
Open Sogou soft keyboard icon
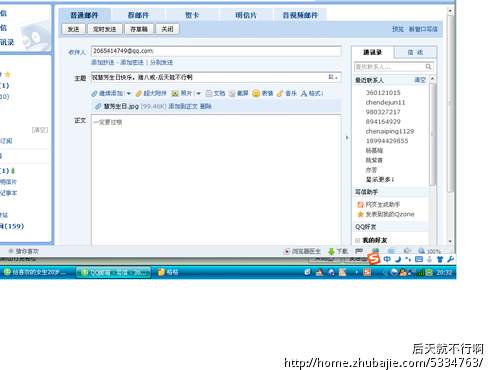pyautogui.click(x=419, y=259)
